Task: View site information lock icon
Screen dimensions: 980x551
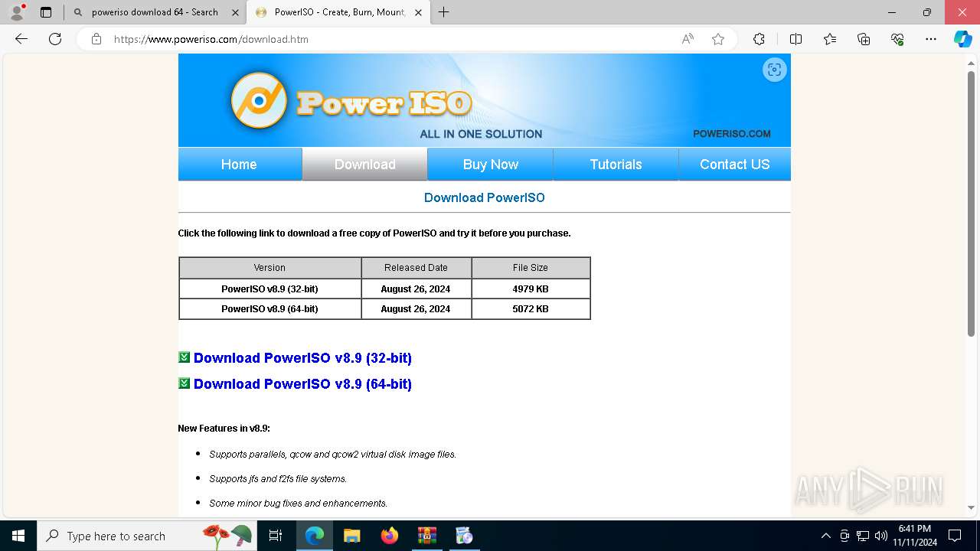Action: [96, 39]
